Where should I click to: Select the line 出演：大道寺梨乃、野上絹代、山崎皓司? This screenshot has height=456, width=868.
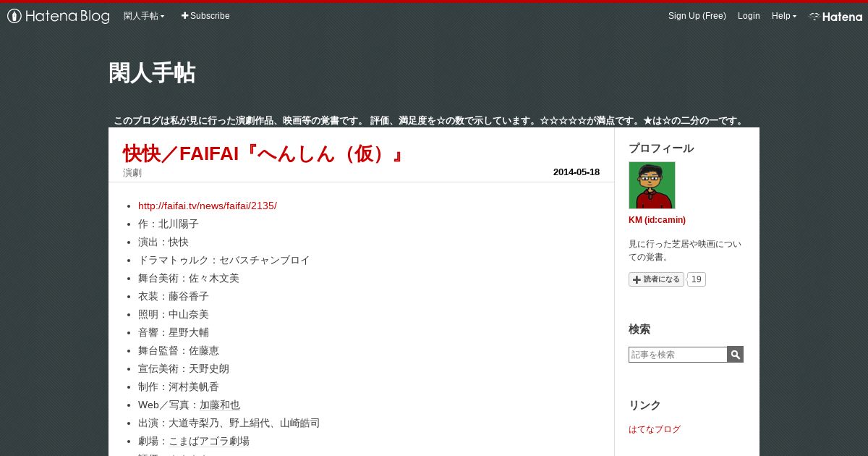coord(229,423)
